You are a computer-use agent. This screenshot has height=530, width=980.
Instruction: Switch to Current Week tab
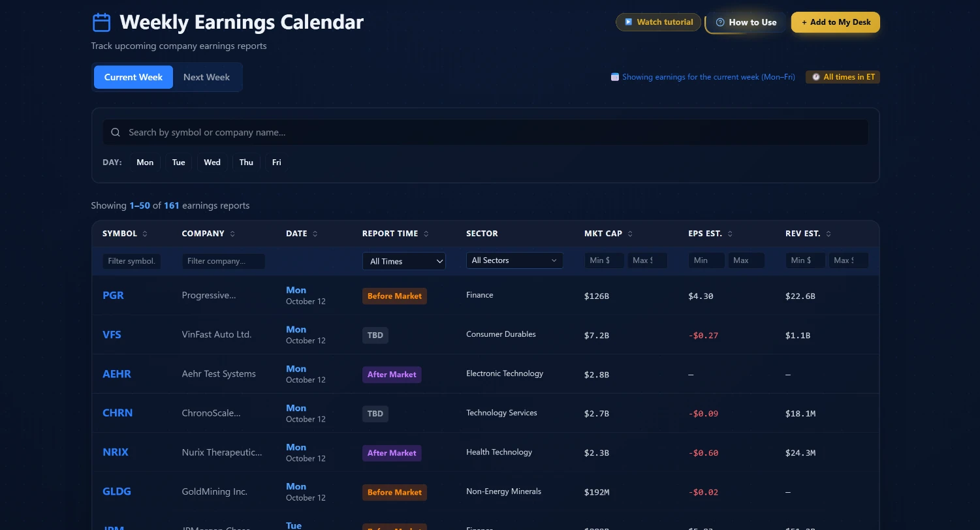[x=133, y=77]
